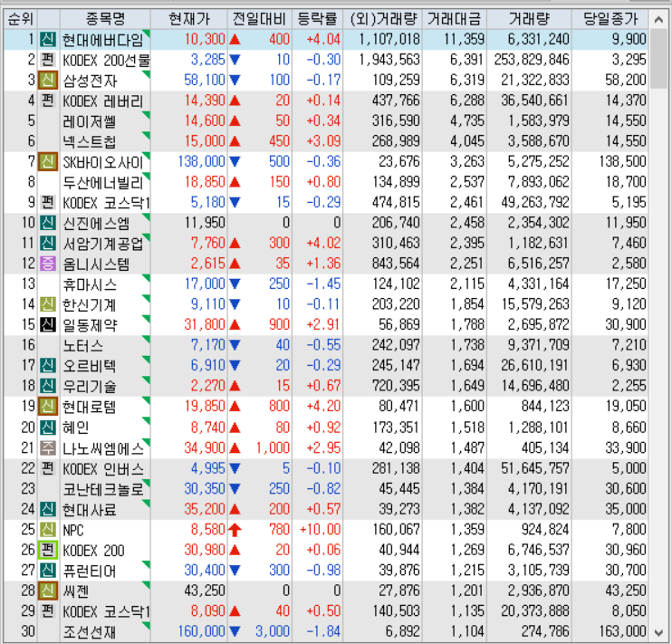Click the 신 badge beside 한신기계
The height and width of the screenshot is (644, 672).
point(48,304)
